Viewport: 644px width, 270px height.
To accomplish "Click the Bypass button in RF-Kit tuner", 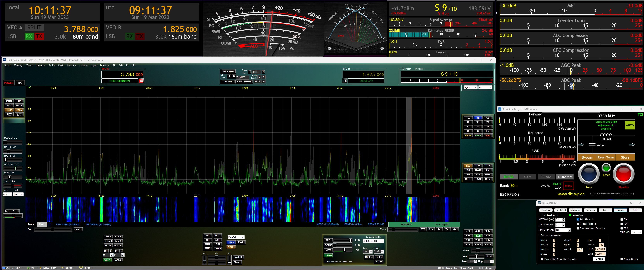I will [587, 157].
